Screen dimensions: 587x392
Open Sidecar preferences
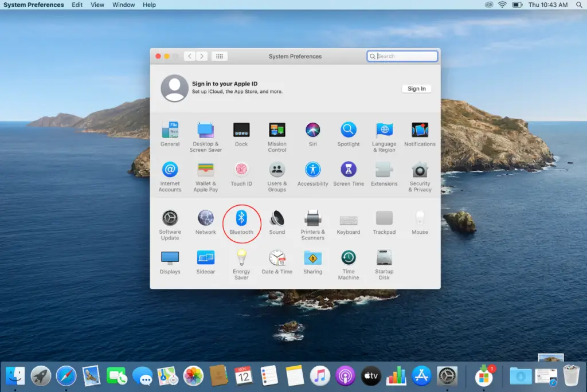[206, 262]
